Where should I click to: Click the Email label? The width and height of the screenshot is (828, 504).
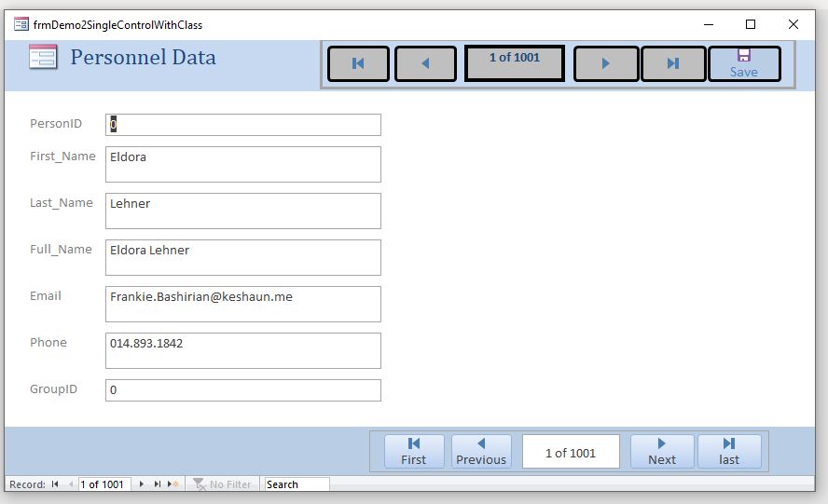click(x=46, y=295)
